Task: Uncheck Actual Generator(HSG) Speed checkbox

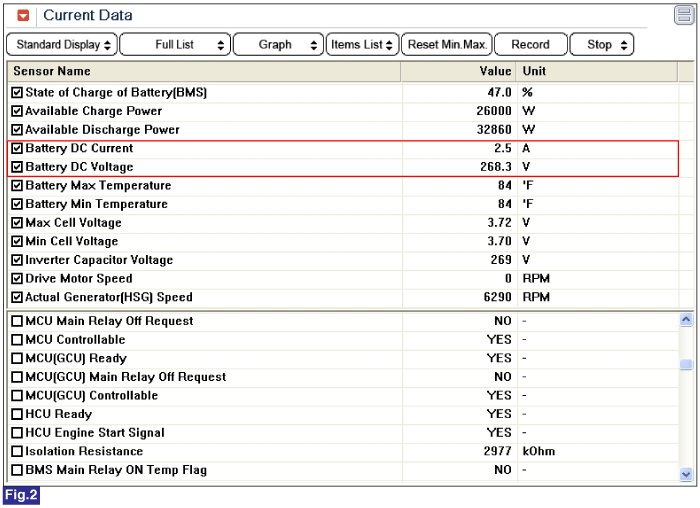Action: point(16,297)
